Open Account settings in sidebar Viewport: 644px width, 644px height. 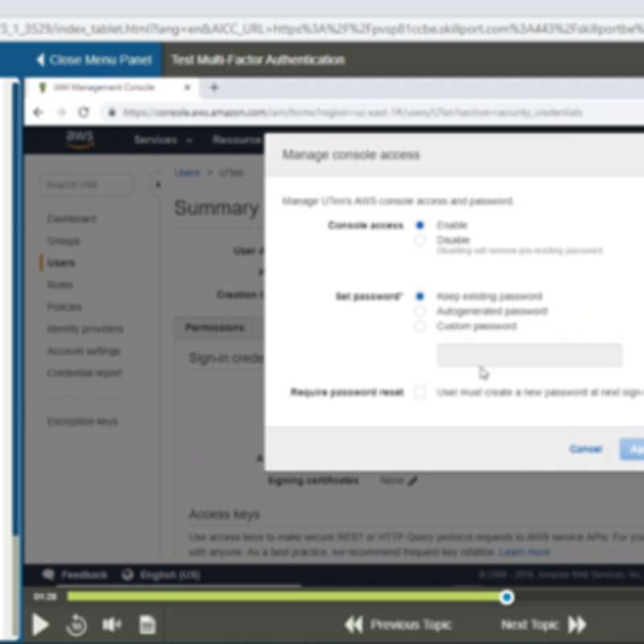(84, 351)
